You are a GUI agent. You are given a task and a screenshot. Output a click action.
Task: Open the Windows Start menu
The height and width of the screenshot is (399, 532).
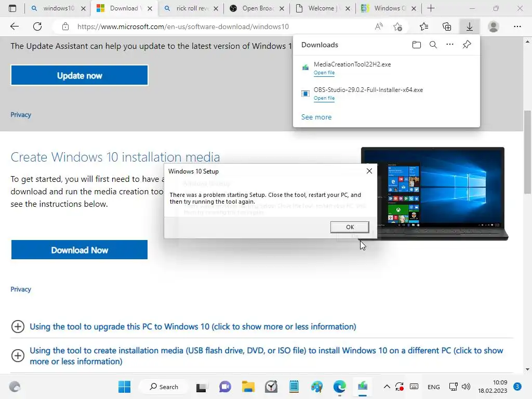pyautogui.click(x=124, y=387)
